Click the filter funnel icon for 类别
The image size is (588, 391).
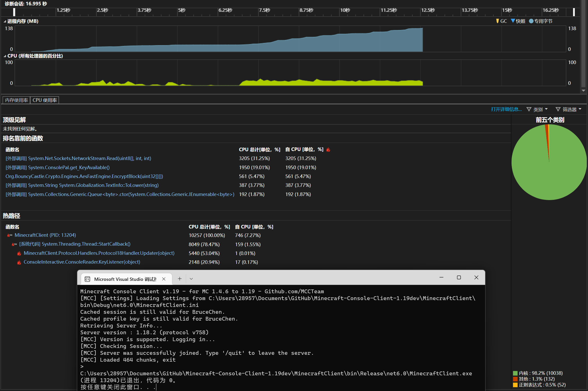529,109
